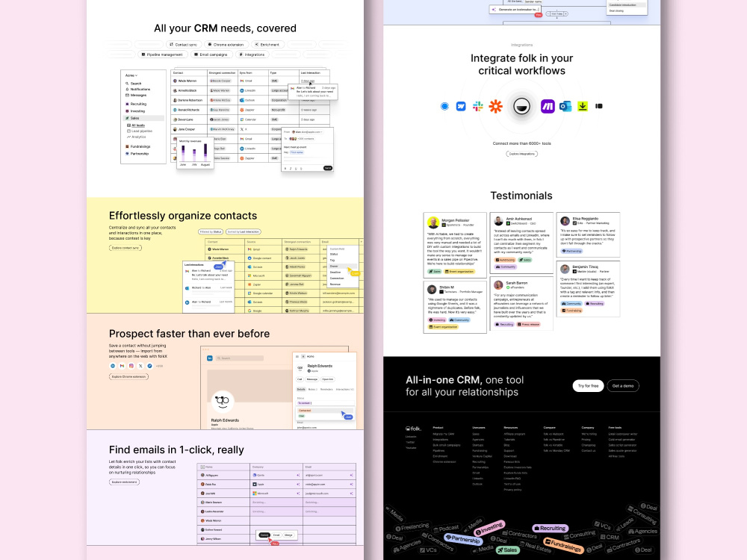Screen dimensions: 747x560
Task: Click Amir Ashkenazi's avatar in Testimonials
Action: pos(499,221)
